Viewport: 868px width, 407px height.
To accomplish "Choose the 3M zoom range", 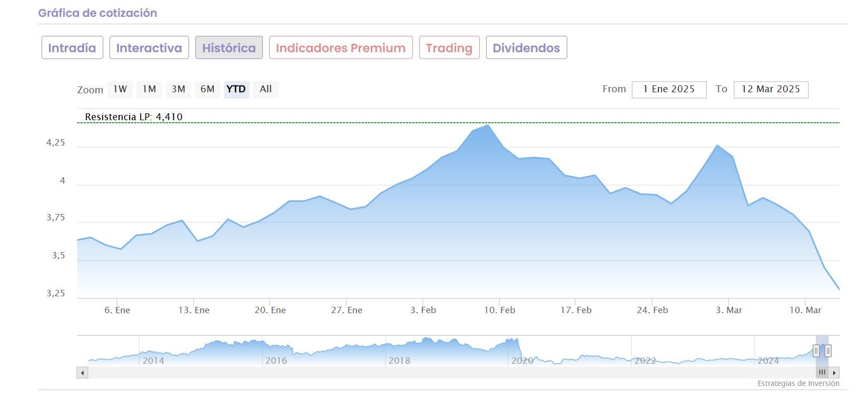I will coord(179,89).
